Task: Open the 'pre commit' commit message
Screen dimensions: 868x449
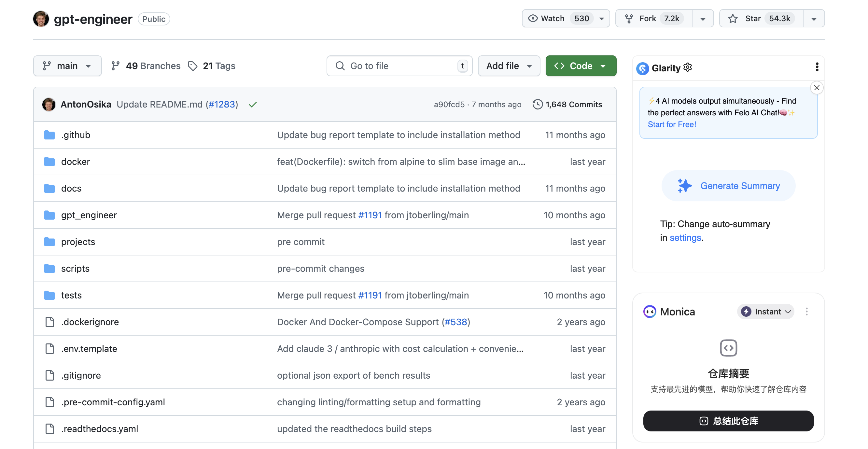Action: tap(301, 242)
